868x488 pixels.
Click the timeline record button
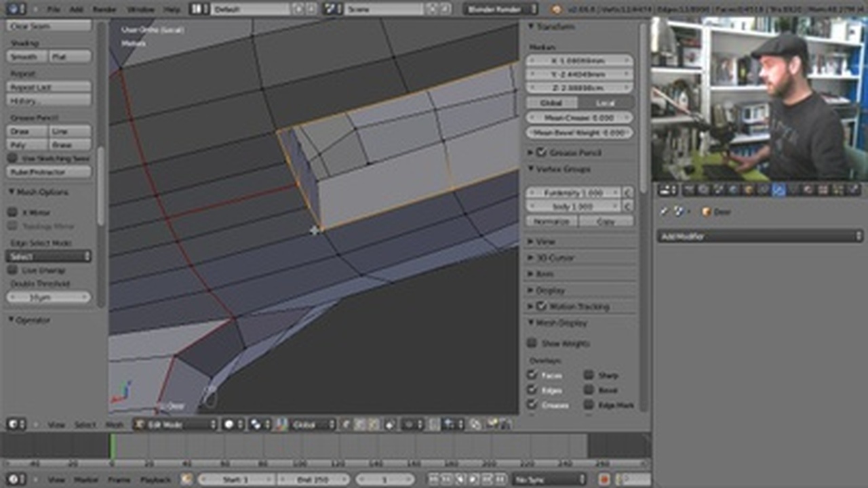604,479
